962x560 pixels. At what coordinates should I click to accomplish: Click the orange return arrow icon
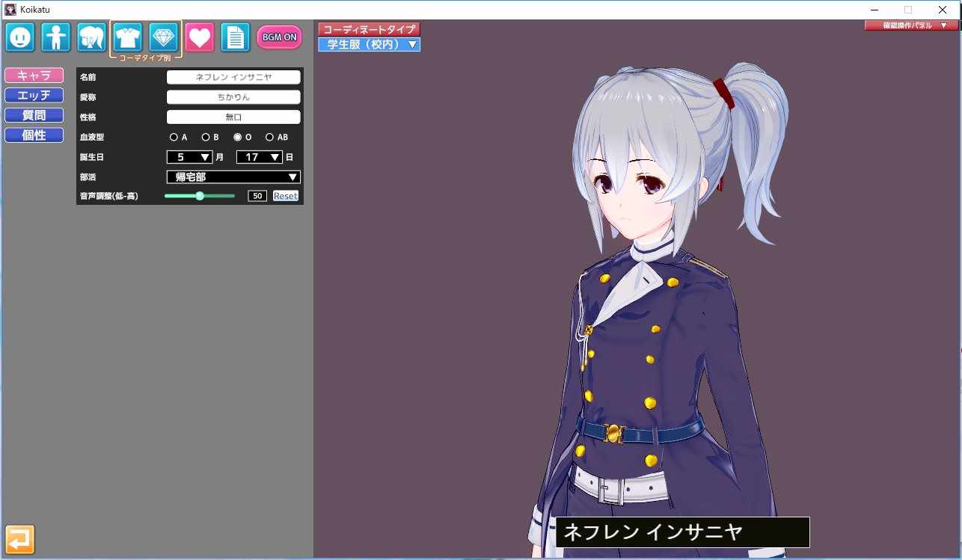point(20,539)
